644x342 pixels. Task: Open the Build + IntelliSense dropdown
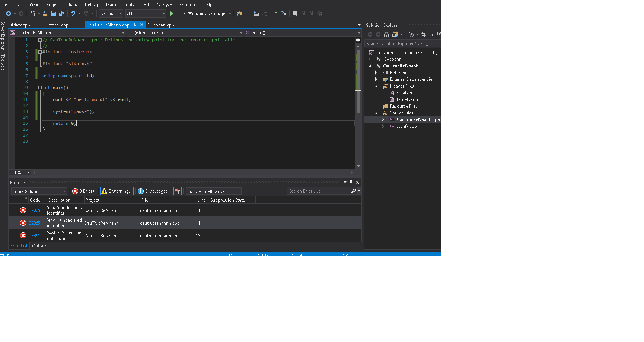(213, 191)
